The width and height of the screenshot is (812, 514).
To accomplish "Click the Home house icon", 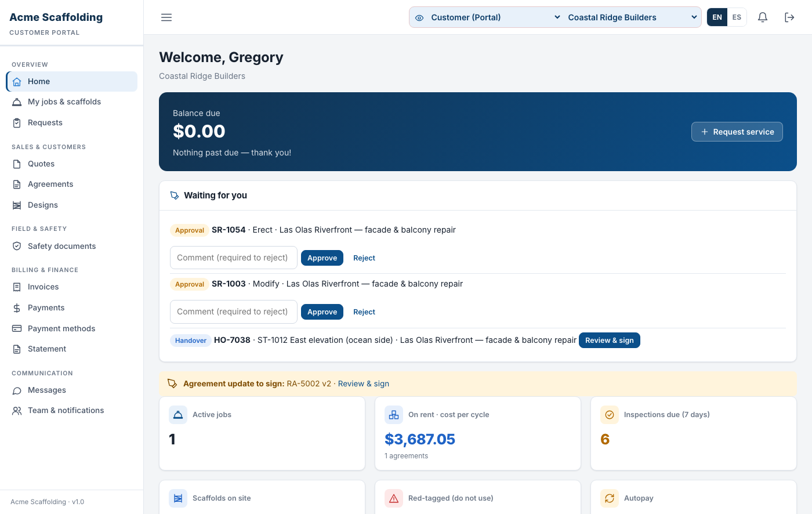I will (x=17, y=82).
